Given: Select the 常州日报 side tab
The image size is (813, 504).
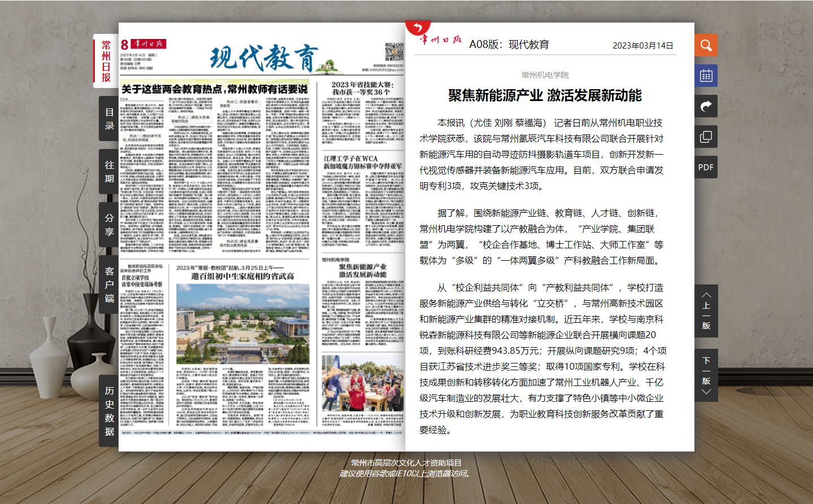Looking at the screenshot, I should point(106,61).
